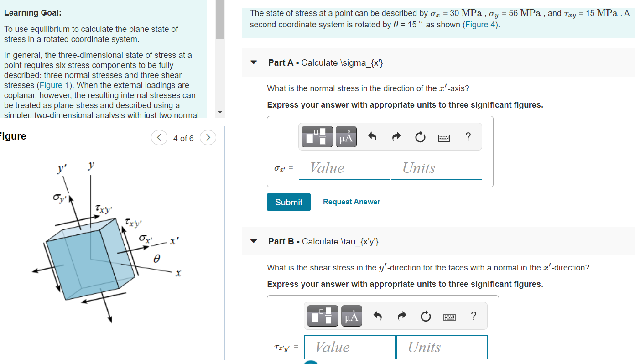635x364 pixels.
Task: Open templates icon in Part B toolbar
Action: point(323,316)
